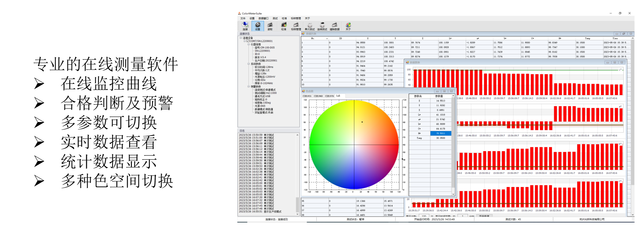Viewport: 644px width, 236px height.
Task: Open the 标样管理 menu in the menu bar
Action: pyautogui.click(x=296, y=19)
